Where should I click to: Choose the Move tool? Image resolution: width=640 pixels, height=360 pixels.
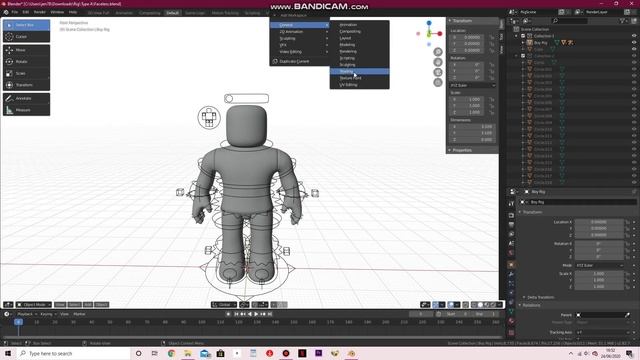tap(27, 50)
